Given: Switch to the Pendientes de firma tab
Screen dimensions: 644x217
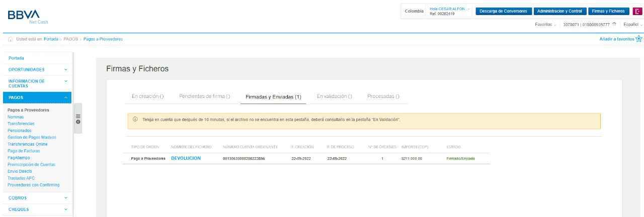Looking at the screenshot, I should (x=204, y=96).
